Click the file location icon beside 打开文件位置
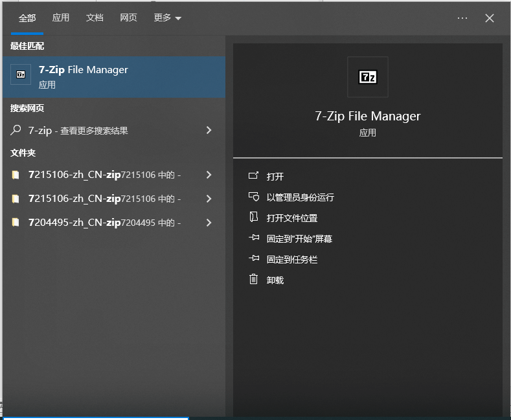The image size is (511, 420). [x=253, y=217]
